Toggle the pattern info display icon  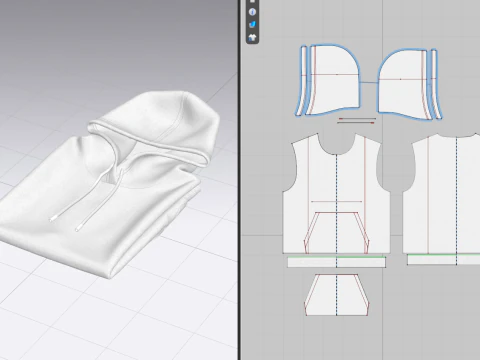(x=252, y=12)
